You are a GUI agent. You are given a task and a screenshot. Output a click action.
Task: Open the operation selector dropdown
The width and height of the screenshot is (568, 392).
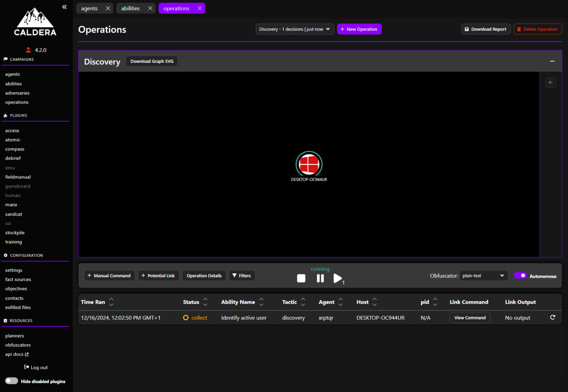(295, 29)
